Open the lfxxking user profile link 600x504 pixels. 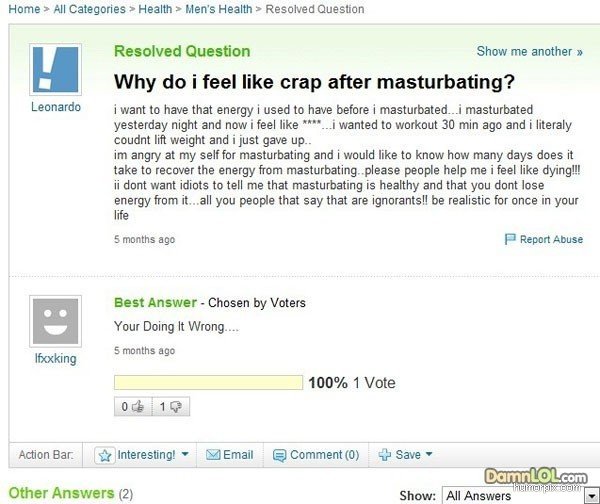pyautogui.click(x=54, y=358)
